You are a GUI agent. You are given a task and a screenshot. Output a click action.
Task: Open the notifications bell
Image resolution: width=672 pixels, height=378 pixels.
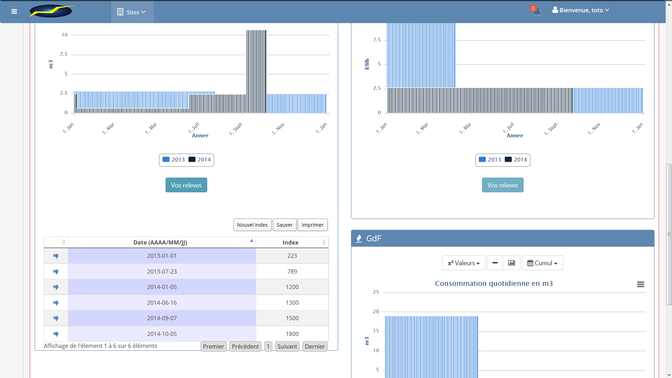click(535, 10)
